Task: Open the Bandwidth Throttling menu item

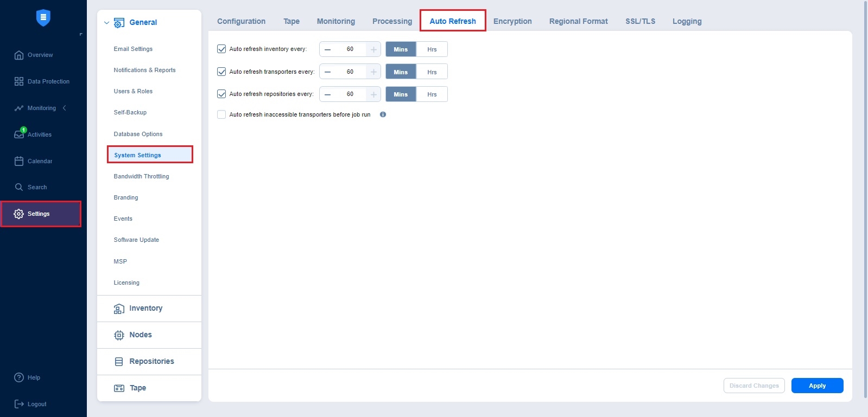Action: point(141,176)
